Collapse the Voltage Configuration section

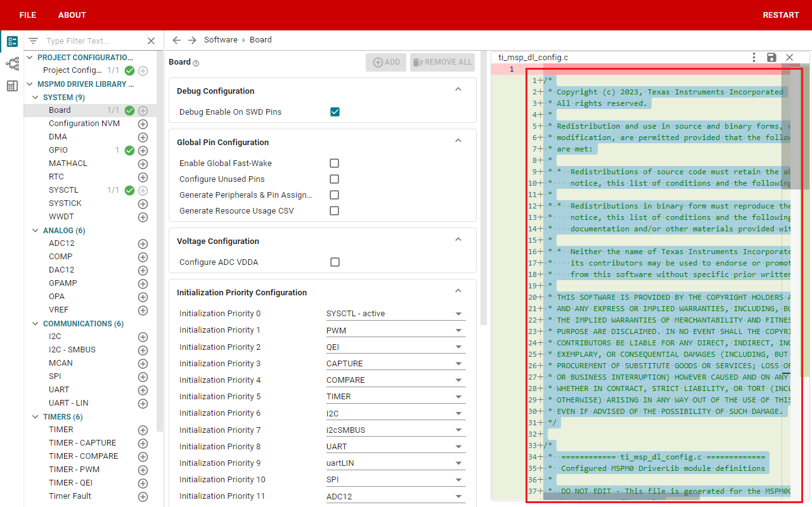pyautogui.click(x=459, y=240)
